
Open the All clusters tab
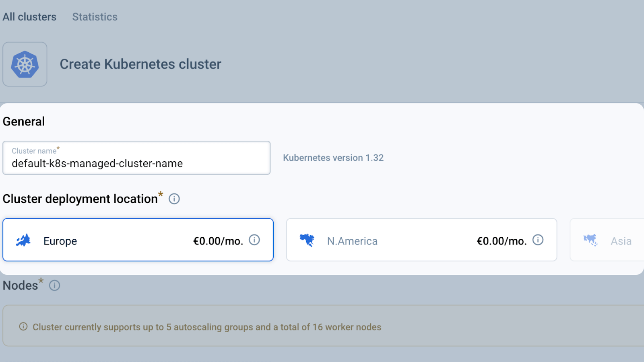[29, 17]
